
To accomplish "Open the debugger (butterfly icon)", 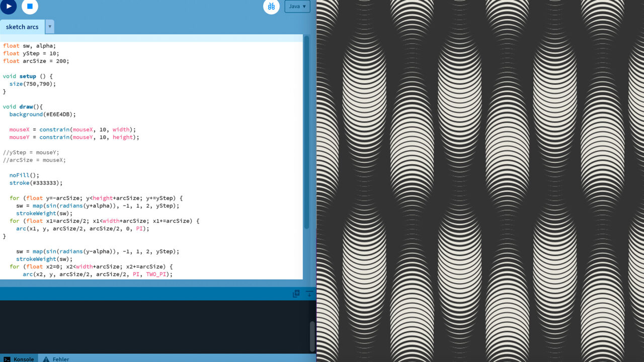I will [x=271, y=7].
